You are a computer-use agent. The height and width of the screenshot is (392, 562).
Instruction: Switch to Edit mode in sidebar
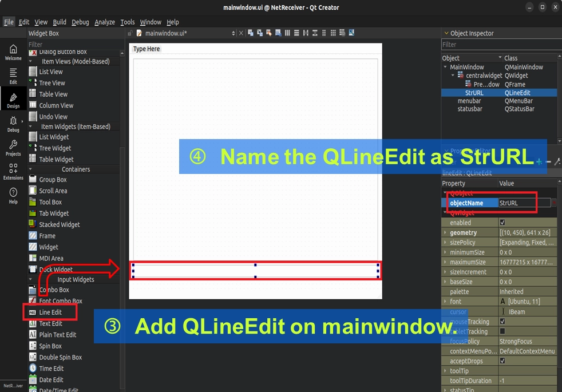click(13, 76)
